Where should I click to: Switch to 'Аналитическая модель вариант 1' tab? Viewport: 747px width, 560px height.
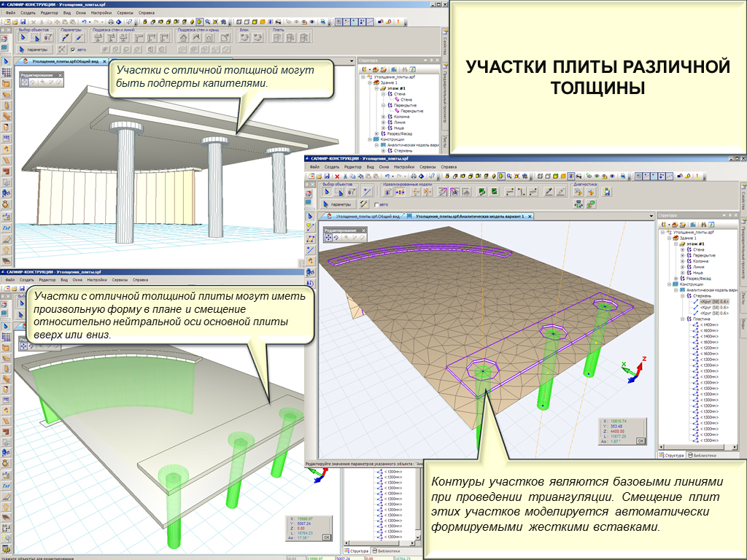tap(468, 217)
